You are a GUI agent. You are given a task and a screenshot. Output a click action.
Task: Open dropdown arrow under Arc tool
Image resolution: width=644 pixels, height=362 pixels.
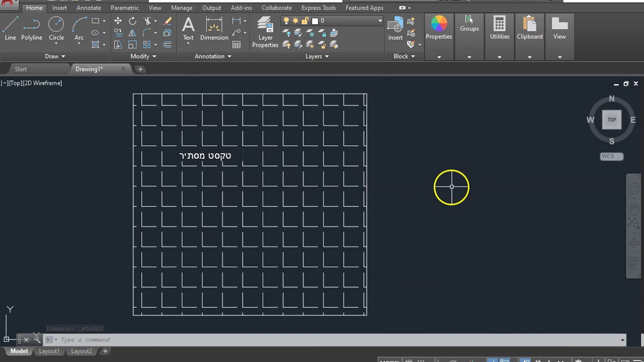pyautogui.click(x=79, y=44)
